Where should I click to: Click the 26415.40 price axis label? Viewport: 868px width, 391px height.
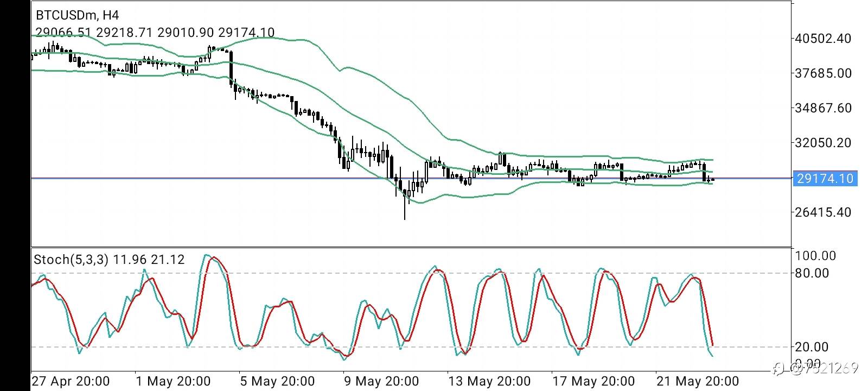[x=823, y=212]
